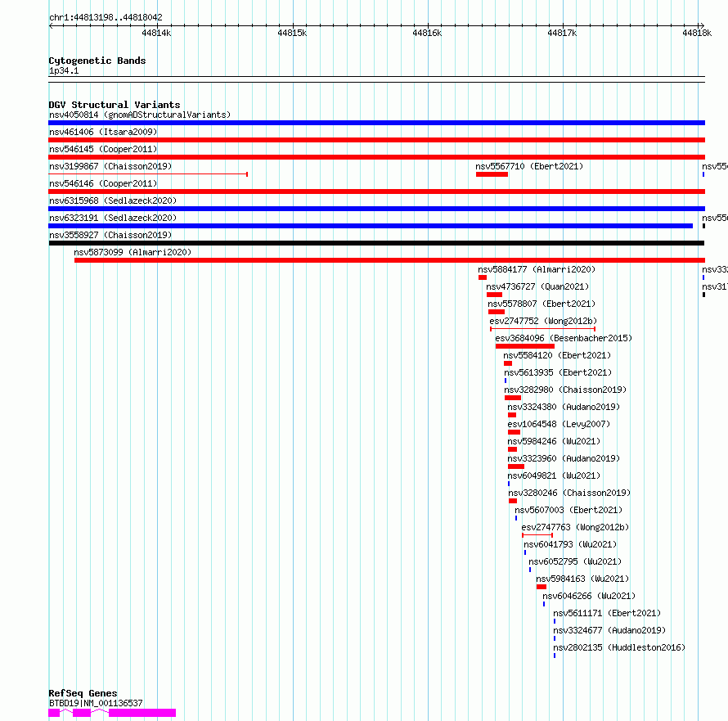
Task: Open nsv3324380 (Audano2019) label
Action: point(564,407)
